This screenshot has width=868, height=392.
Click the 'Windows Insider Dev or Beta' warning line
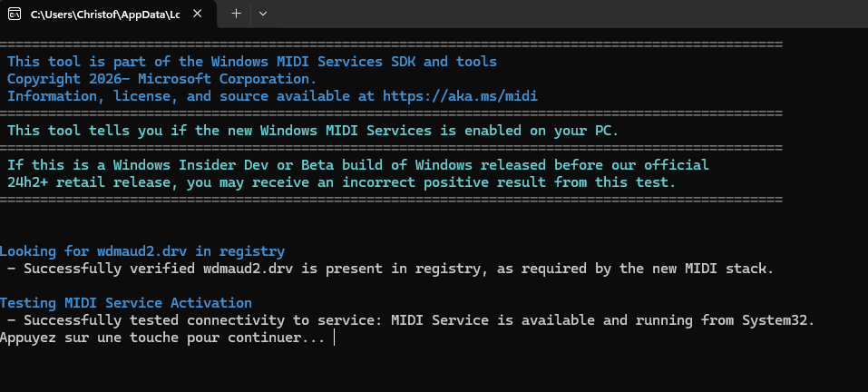tap(358, 164)
